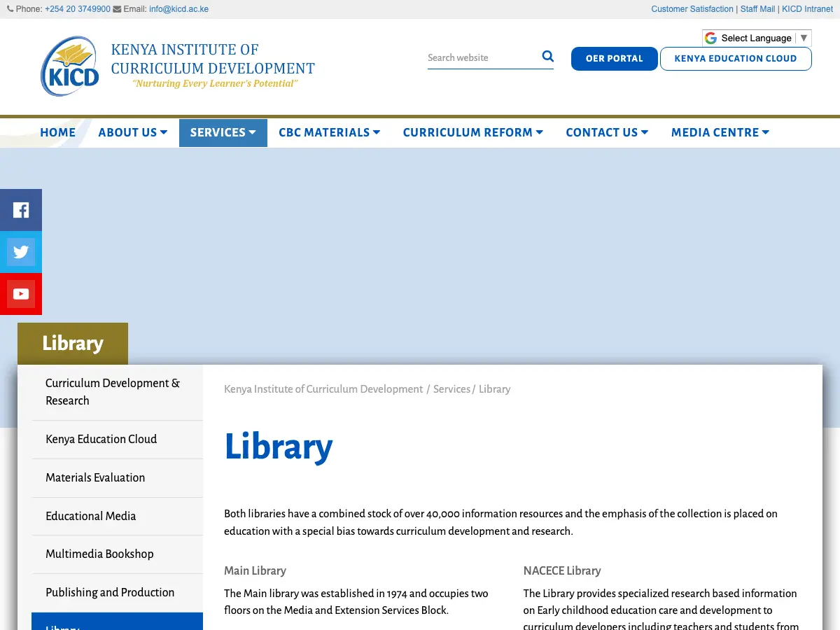Click the Services breadcrumb link
Image resolution: width=840 pixels, height=630 pixels.
pos(451,389)
